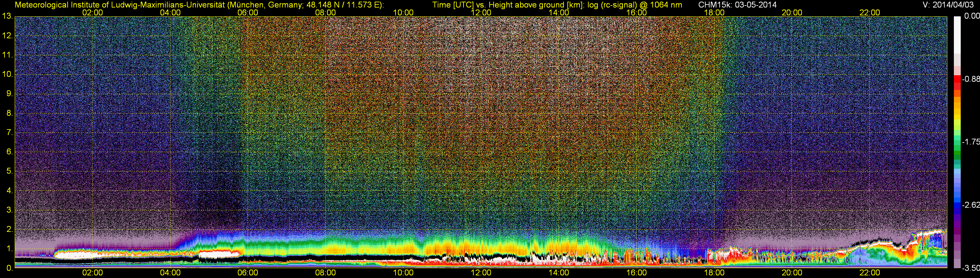Click the 14:00 label on lower time axis
The height and width of the screenshot is (278, 980).
(559, 273)
